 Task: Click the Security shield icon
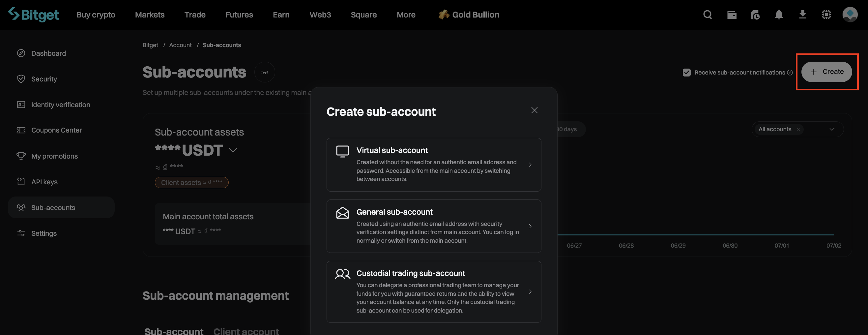[x=21, y=79]
